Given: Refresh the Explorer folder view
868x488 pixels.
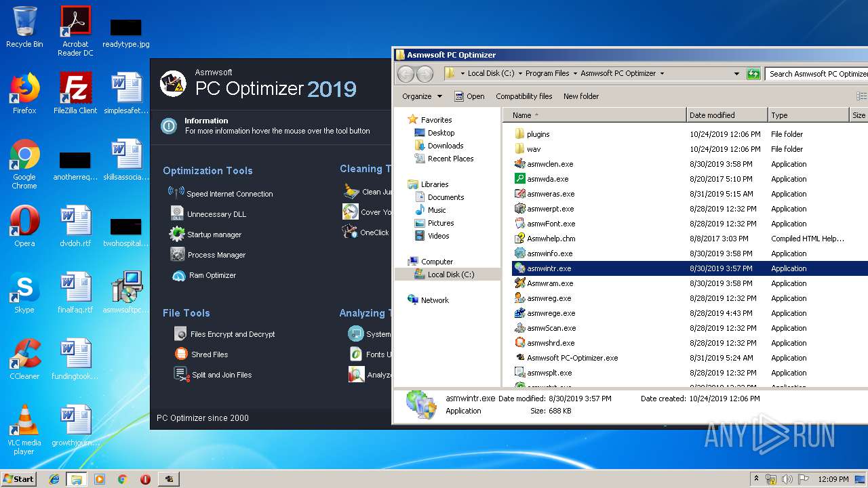Looking at the screenshot, I should pyautogui.click(x=753, y=73).
